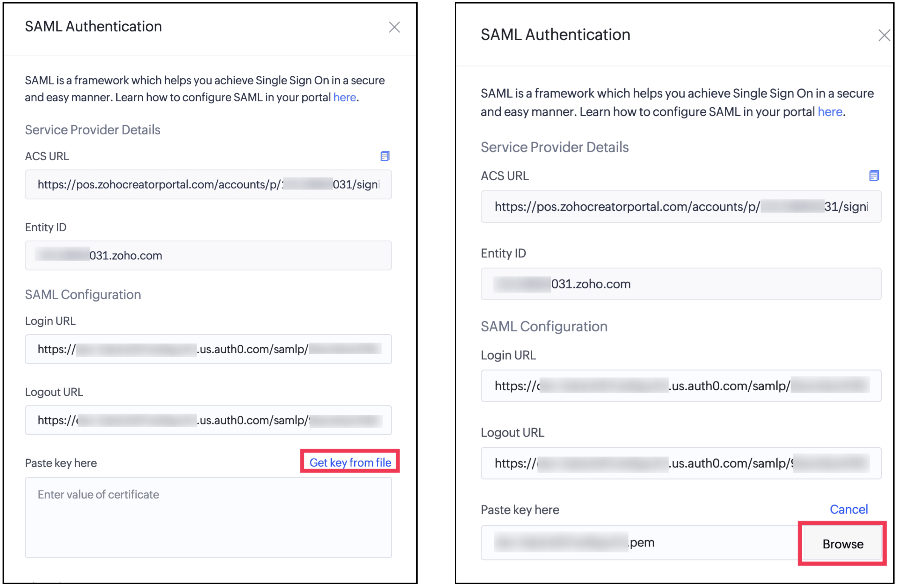This screenshot has height=588, width=898.
Task: Copy ACS URL in left dialog
Action: tap(385, 156)
